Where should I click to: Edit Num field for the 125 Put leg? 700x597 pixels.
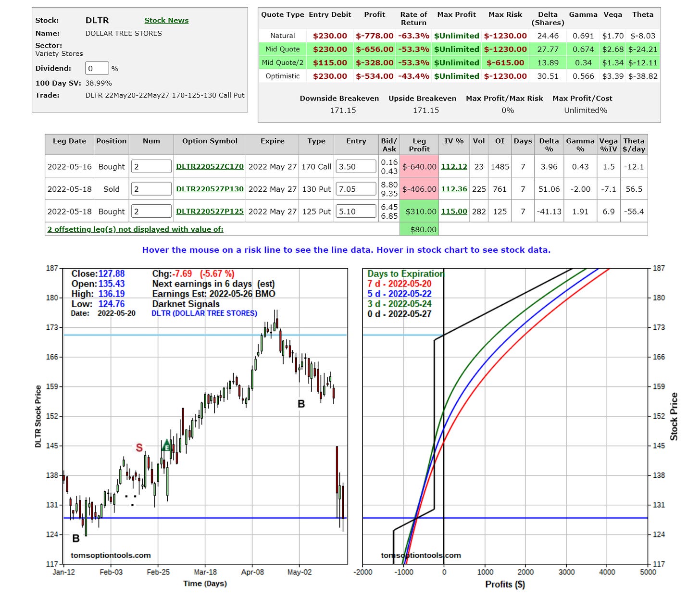[151, 211]
